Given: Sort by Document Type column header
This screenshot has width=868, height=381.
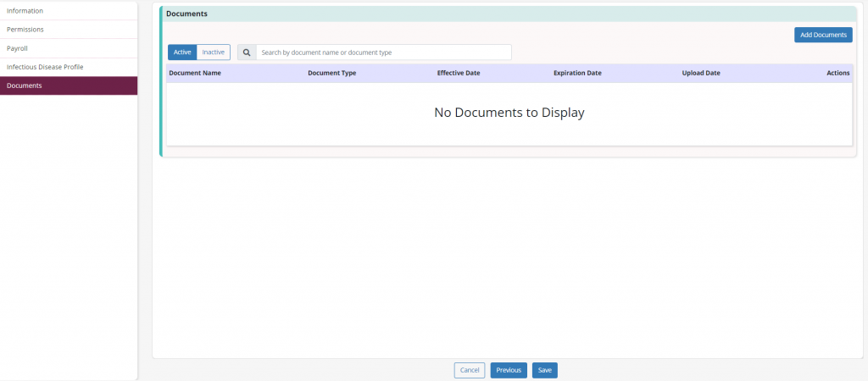Looking at the screenshot, I should 331,73.
